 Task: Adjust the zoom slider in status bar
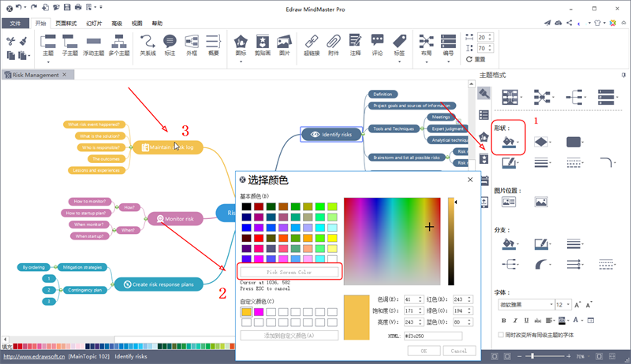[x=532, y=356]
